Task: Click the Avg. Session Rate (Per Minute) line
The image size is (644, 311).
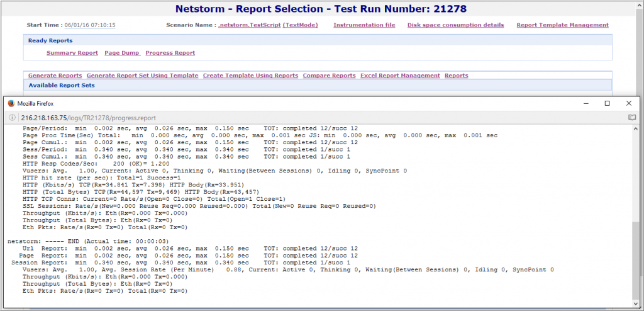Action: pyautogui.click(x=288, y=269)
